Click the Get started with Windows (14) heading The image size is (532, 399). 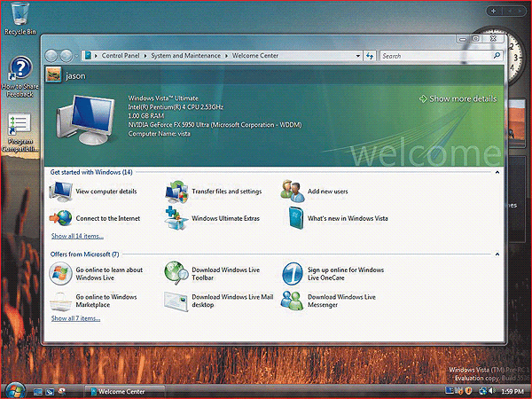(x=91, y=172)
